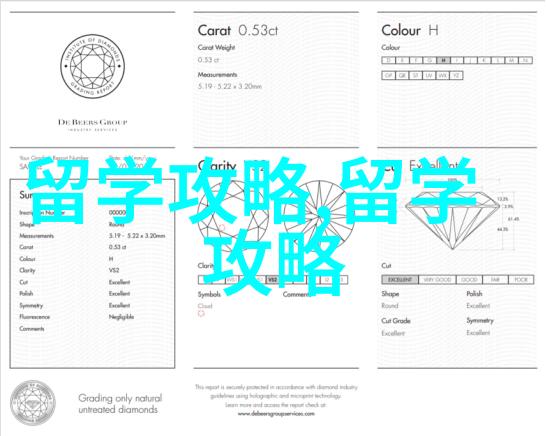The height and width of the screenshot is (436, 546).
Task: Open the www.debeersgroupservices.com link
Action: 276,414
